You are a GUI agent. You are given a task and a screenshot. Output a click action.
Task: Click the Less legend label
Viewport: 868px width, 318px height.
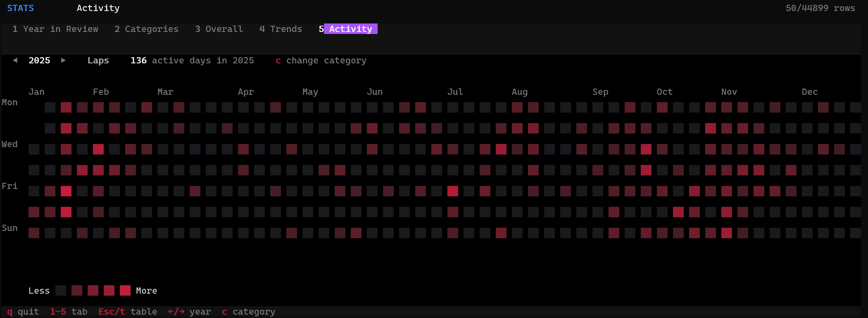39,291
